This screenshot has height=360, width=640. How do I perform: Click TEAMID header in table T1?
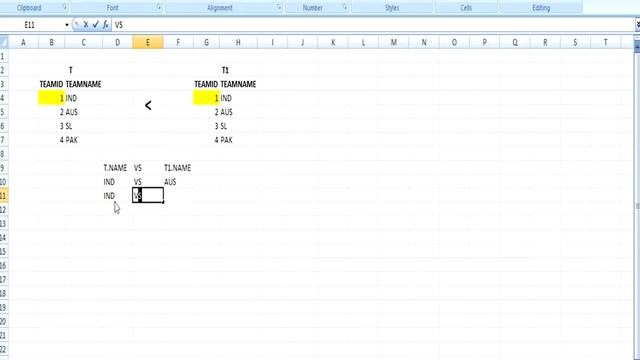(206, 84)
